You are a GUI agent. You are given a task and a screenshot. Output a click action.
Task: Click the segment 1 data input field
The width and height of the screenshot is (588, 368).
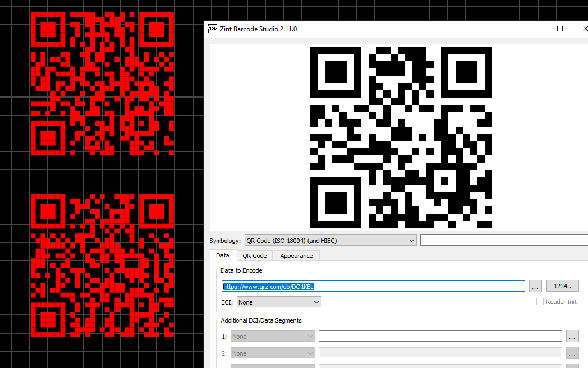440,336
